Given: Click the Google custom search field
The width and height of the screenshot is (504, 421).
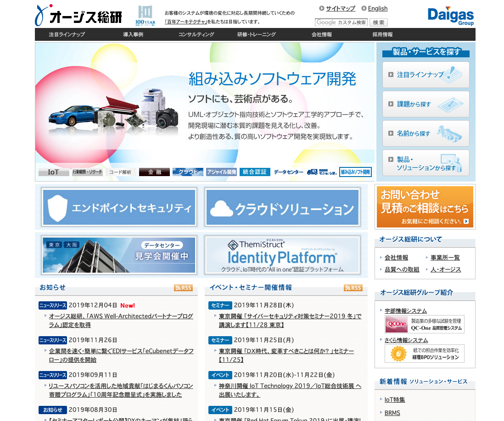Looking at the screenshot, I should pyautogui.click(x=341, y=22).
